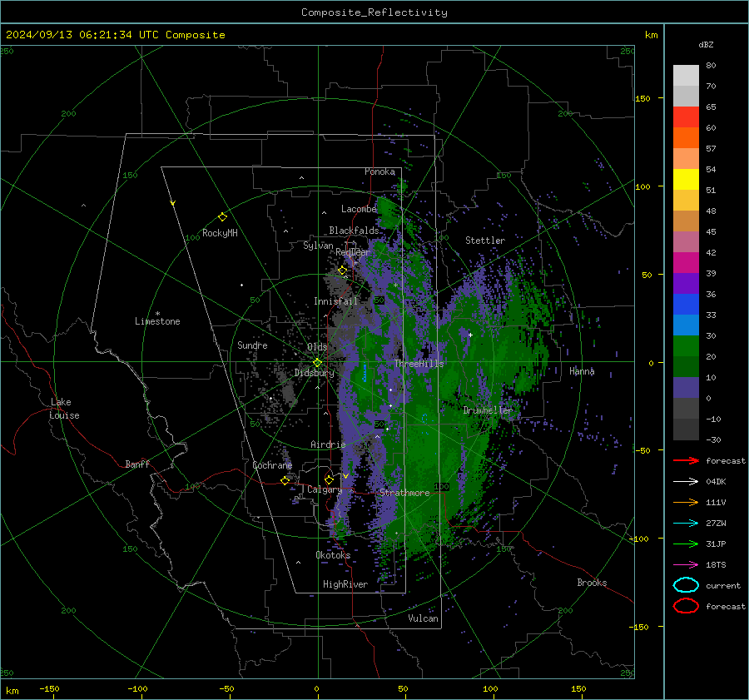Click the green 20 dBZ legend swatch
Viewport: 749px width, 700px height.
point(686,346)
